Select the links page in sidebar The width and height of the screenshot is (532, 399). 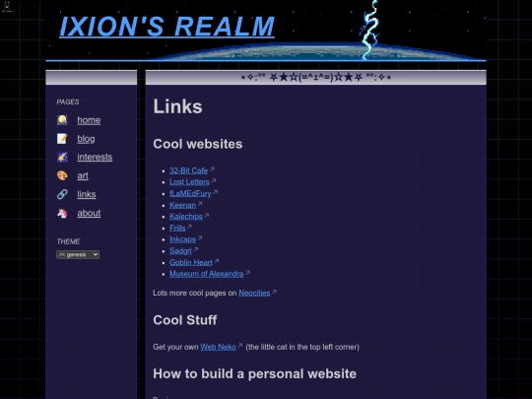[x=86, y=194]
